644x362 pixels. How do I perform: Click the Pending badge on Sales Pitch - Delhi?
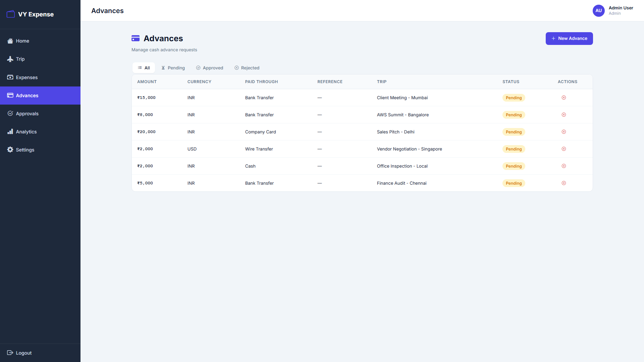pos(514,132)
